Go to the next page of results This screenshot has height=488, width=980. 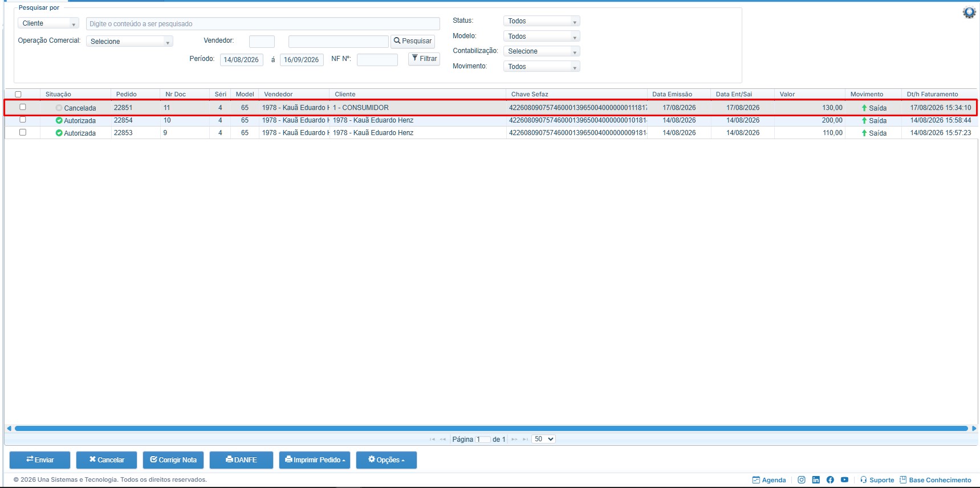(x=514, y=439)
